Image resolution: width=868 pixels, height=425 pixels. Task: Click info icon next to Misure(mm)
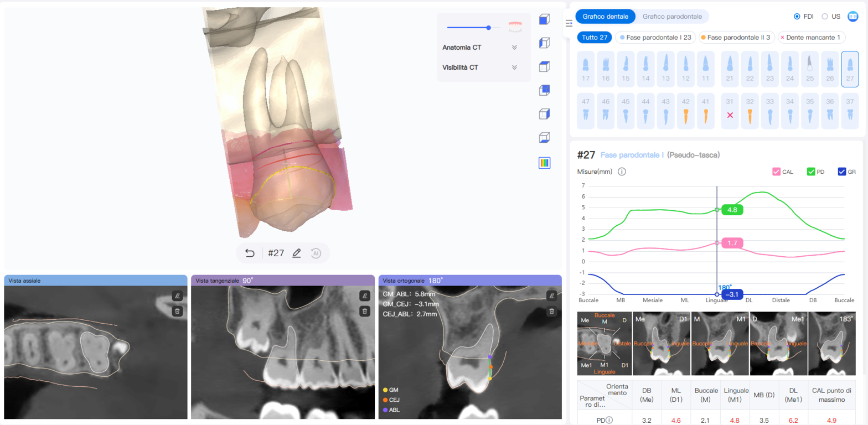[x=622, y=172]
